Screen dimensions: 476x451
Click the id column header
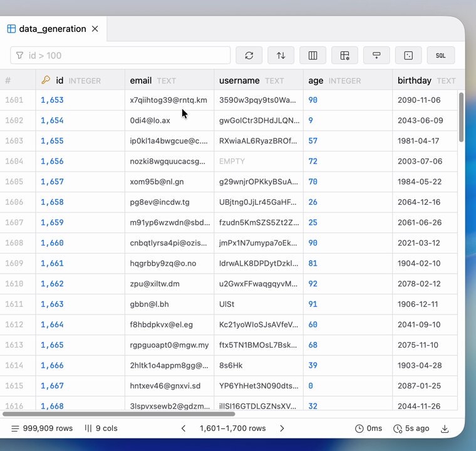click(59, 80)
